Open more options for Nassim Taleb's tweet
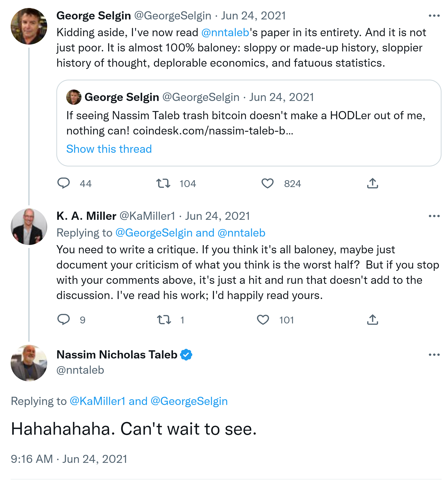 pyautogui.click(x=434, y=354)
